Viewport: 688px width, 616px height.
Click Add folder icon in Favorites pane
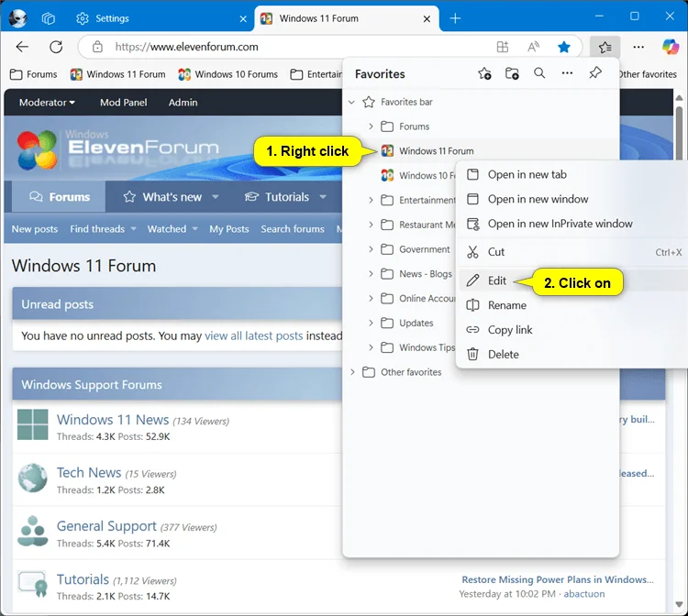pos(512,73)
